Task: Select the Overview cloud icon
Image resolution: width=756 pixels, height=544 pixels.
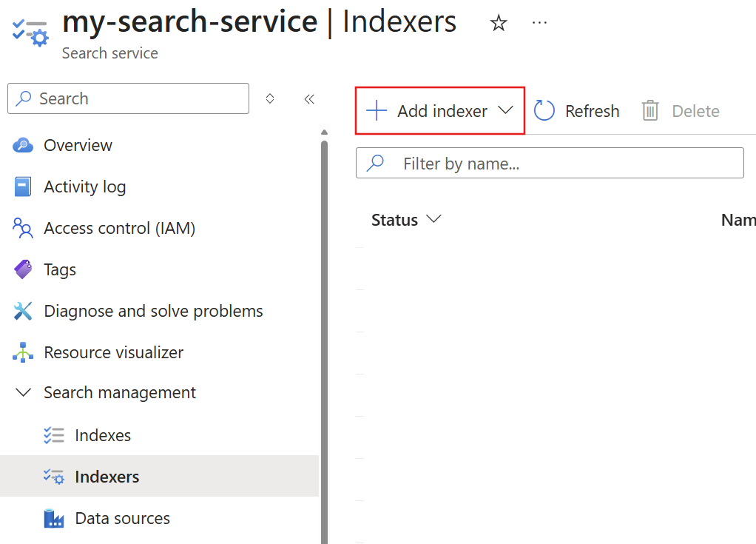Action: (x=23, y=145)
